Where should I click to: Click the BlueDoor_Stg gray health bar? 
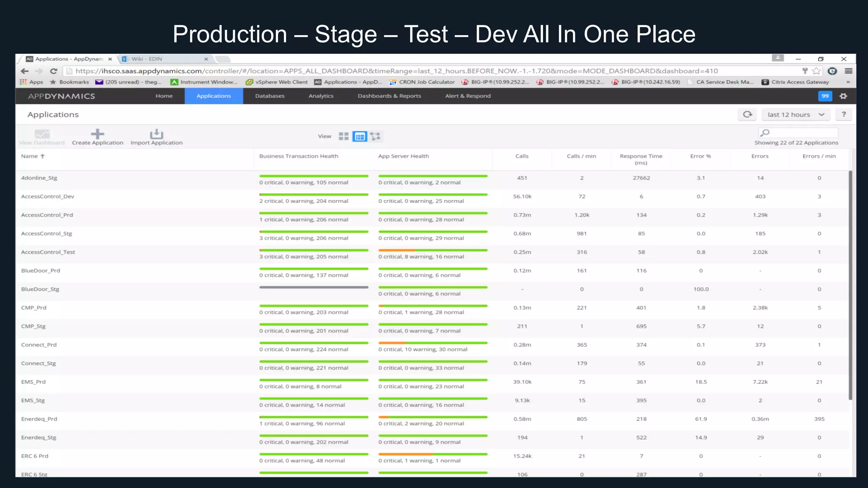click(x=314, y=287)
